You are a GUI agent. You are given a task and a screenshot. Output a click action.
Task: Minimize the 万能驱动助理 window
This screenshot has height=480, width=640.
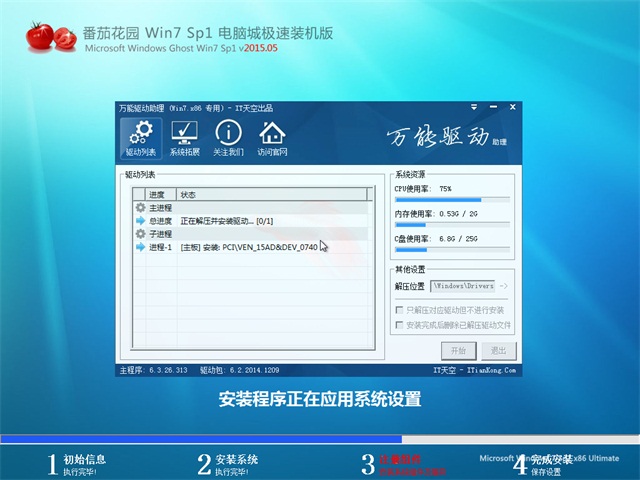[493, 107]
